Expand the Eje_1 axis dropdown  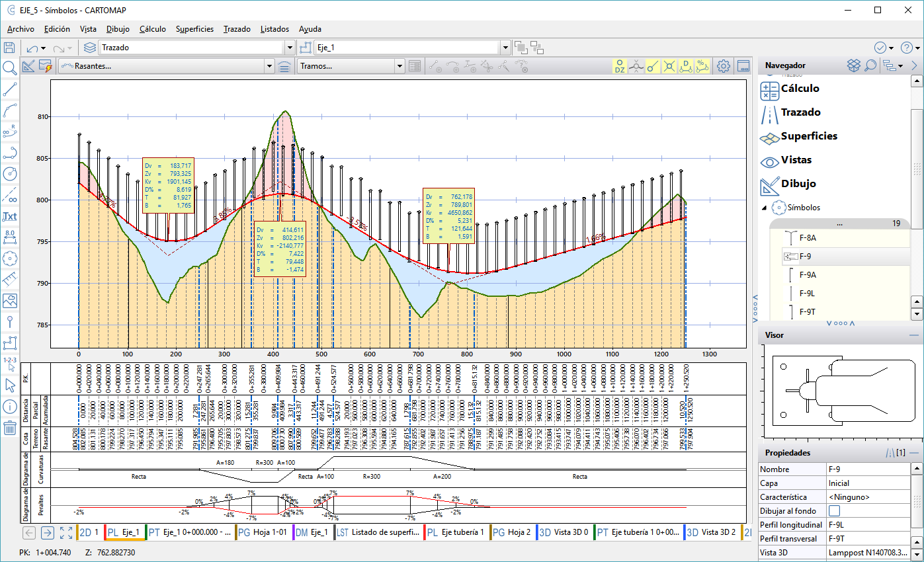click(505, 48)
